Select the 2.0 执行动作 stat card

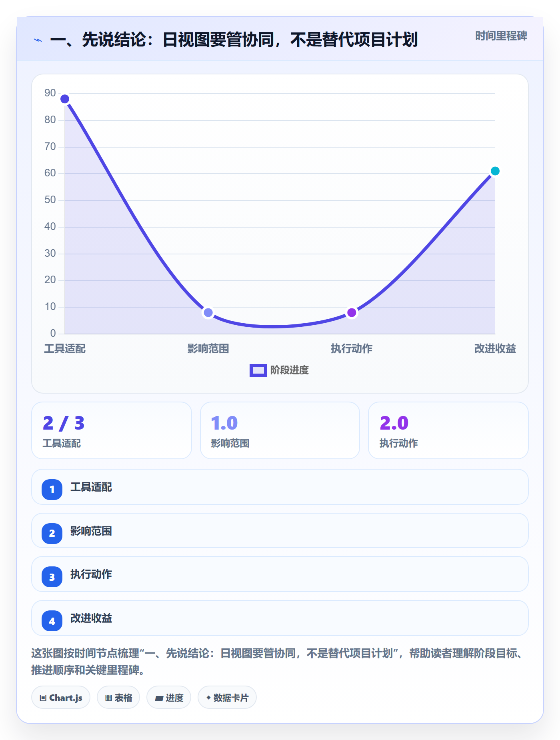[448, 430]
